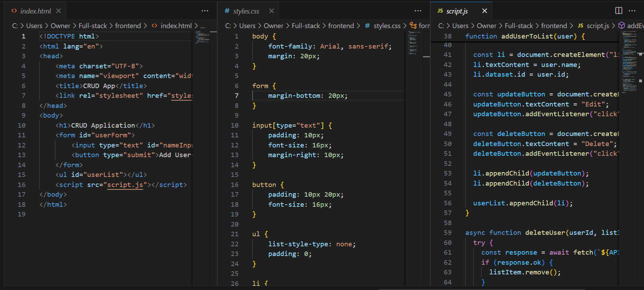Click the CSS file icon on the styles.css tab
This screenshot has width=644, height=290.
(227, 11)
